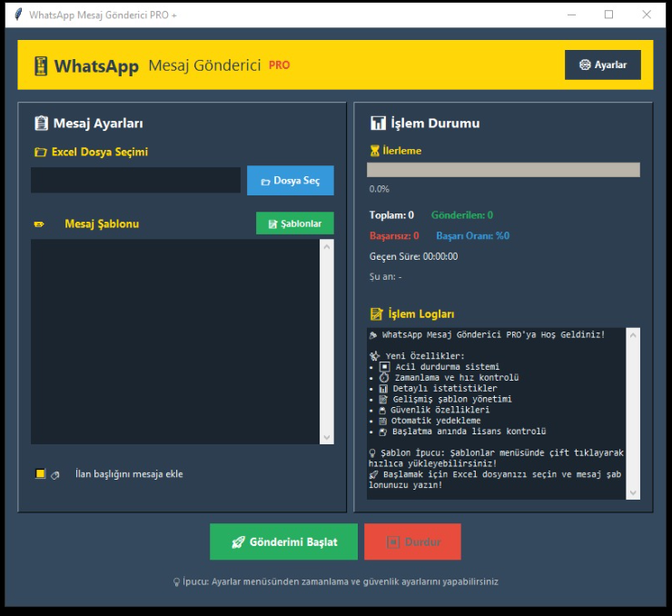The image size is (672, 616).
Task: Click the 'Başarı Oranı: %0' text
Action: [x=473, y=235]
